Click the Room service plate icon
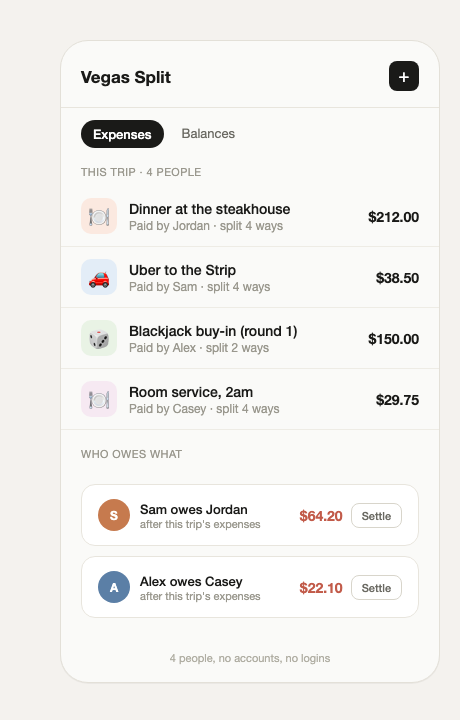Viewport: 460px width, 720px height. pyautogui.click(x=99, y=399)
